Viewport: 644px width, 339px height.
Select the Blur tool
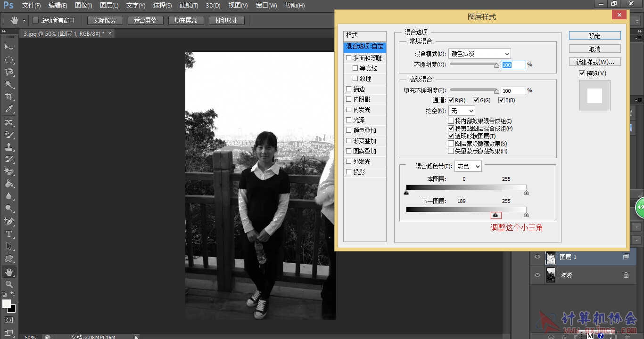click(x=9, y=196)
